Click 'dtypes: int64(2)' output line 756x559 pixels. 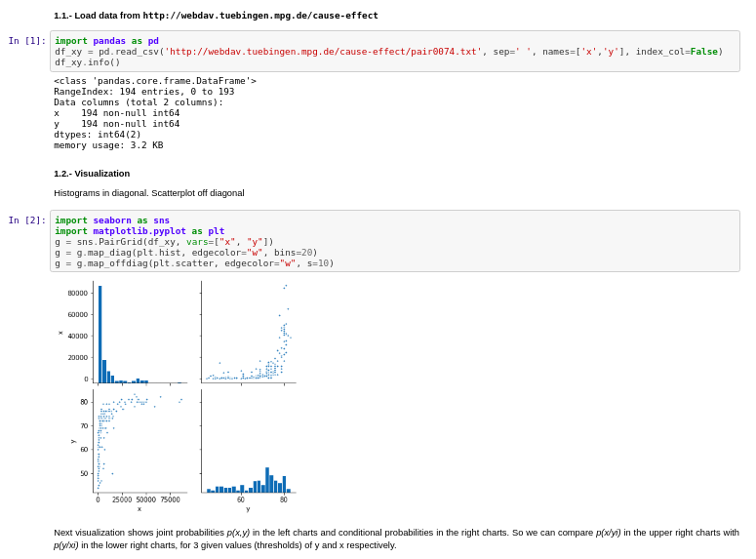click(x=98, y=135)
